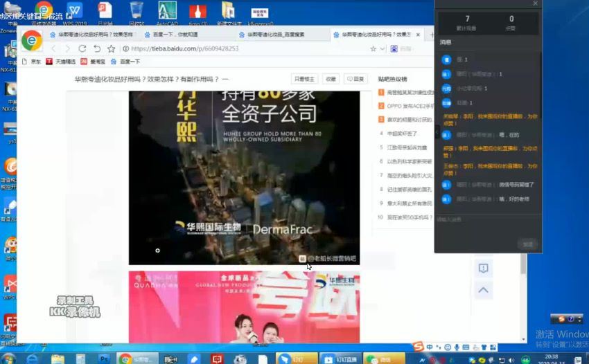Open the 京东 bookmark

[x=32, y=62]
